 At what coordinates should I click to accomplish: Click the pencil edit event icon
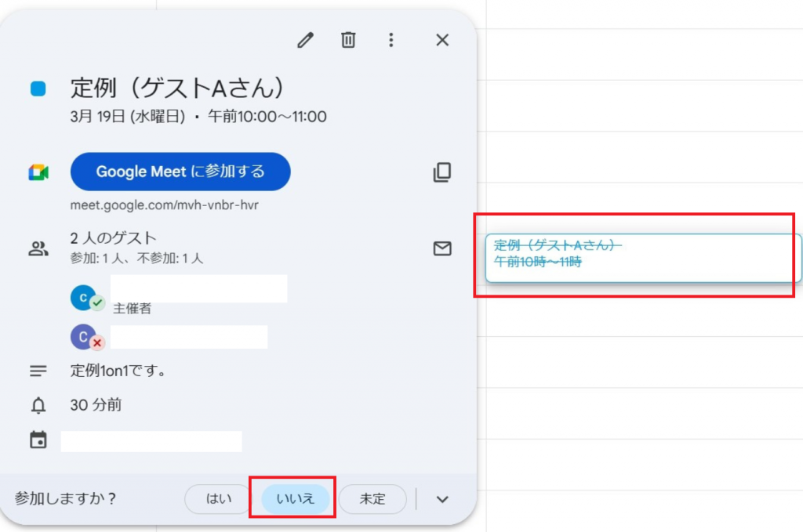[x=305, y=40]
